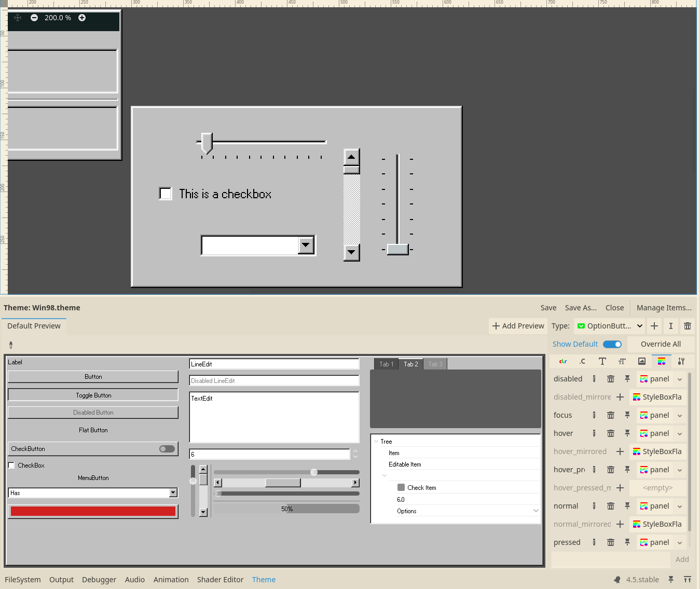The width and height of the screenshot is (700, 589).
Task: Delete the focus stylebox item
Action: (611, 415)
